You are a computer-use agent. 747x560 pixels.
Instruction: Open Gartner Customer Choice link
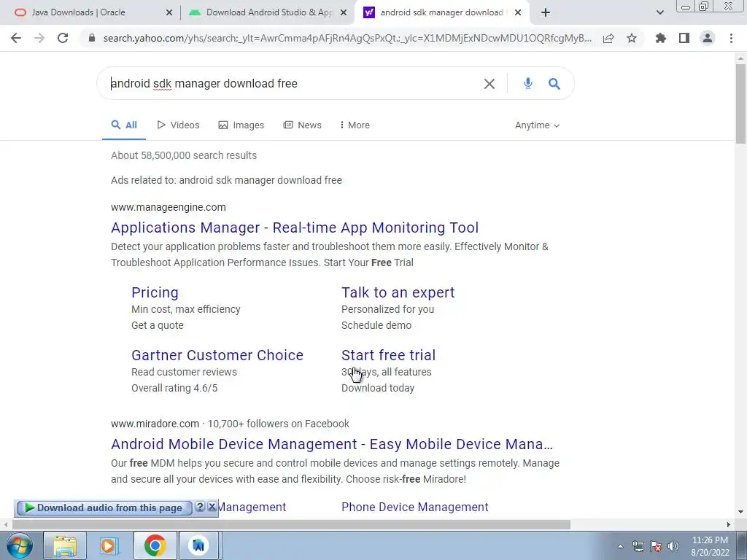click(x=217, y=355)
